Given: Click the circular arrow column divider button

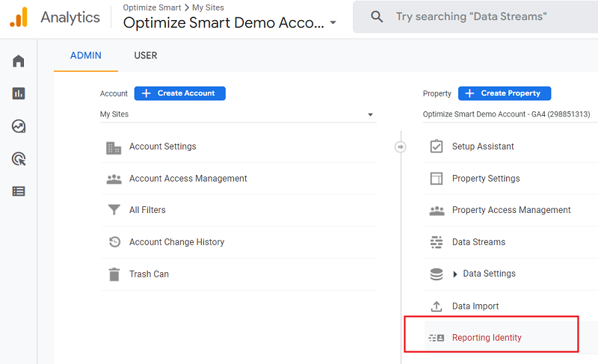Looking at the screenshot, I should (x=400, y=146).
